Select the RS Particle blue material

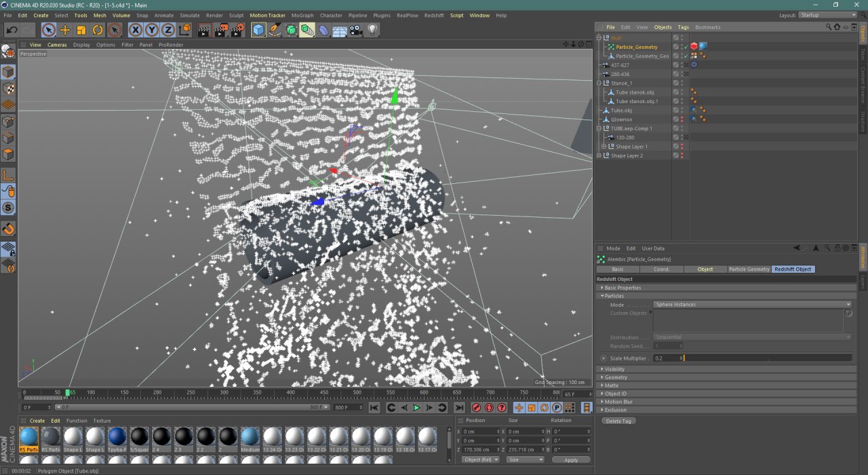click(x=28, y=440)
